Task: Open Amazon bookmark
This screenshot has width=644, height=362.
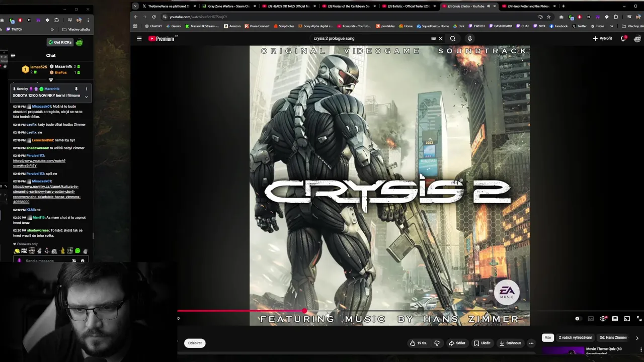Action: (x=232, y=26)
